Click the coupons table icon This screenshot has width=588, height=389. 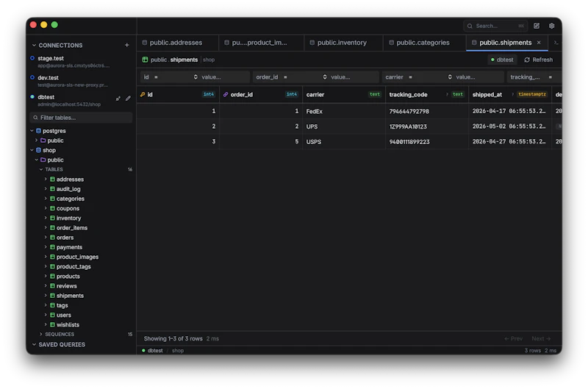click(x=52, y=209)
